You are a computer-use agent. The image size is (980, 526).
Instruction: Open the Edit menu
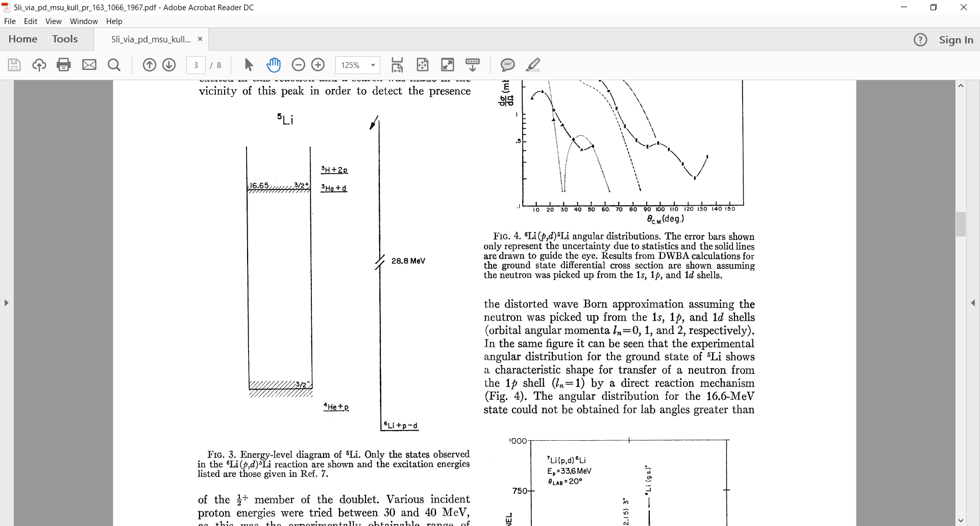[31, 21]
